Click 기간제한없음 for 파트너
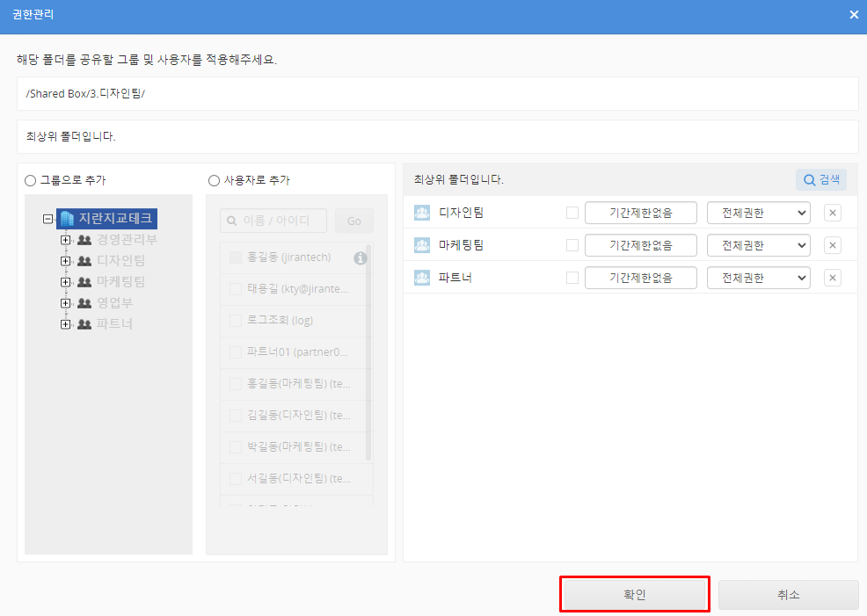 tap(641, 278)
